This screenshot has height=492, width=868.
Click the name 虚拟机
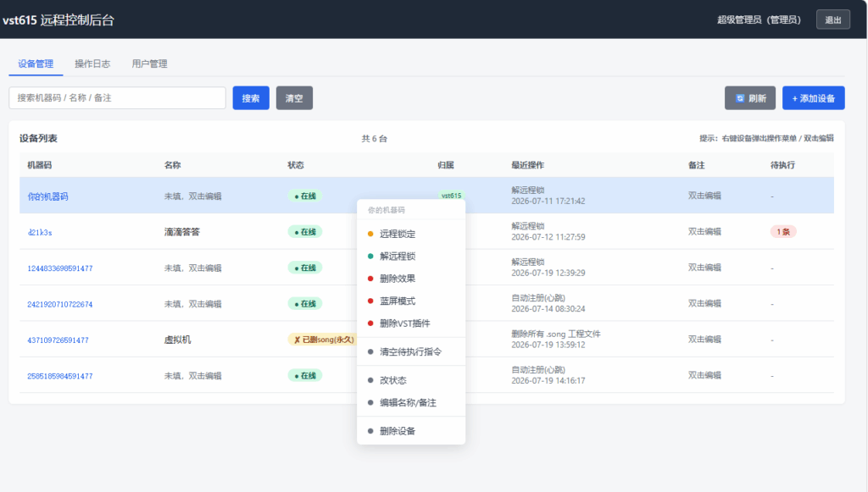pos(177,340)
